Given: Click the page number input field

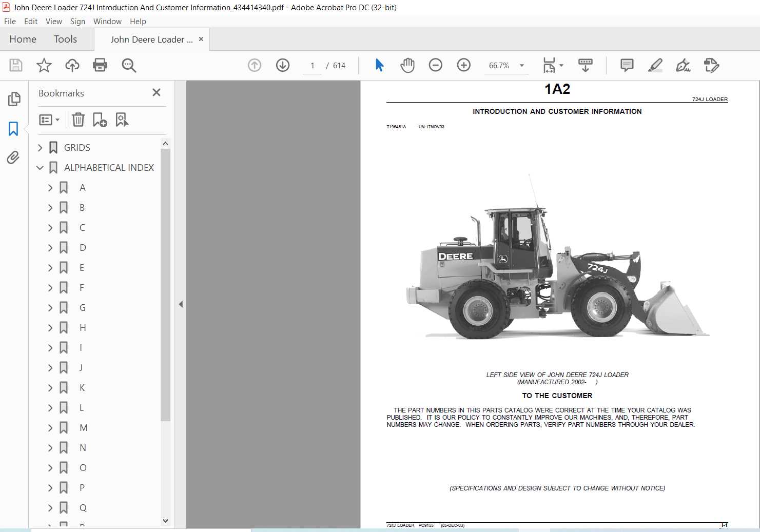Looking at the screenshot, I should pyautogui.click(x=313, y=66).
